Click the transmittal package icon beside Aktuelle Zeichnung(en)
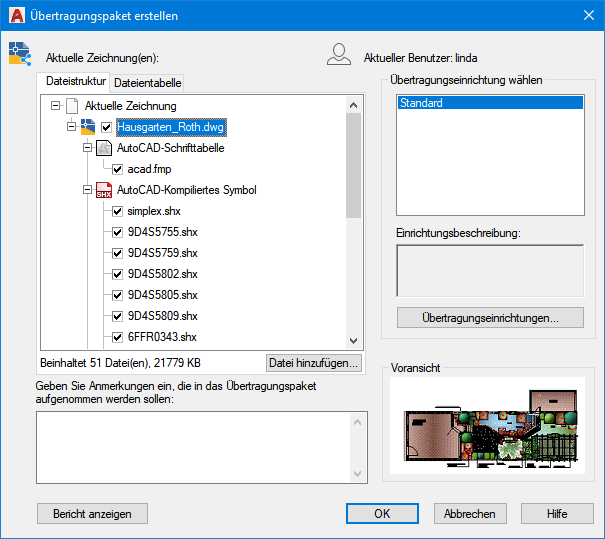 (x=19, y=55)
